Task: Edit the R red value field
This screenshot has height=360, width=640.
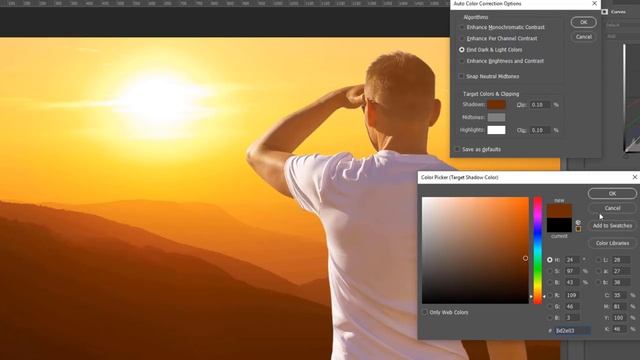Action: [572, 295]
